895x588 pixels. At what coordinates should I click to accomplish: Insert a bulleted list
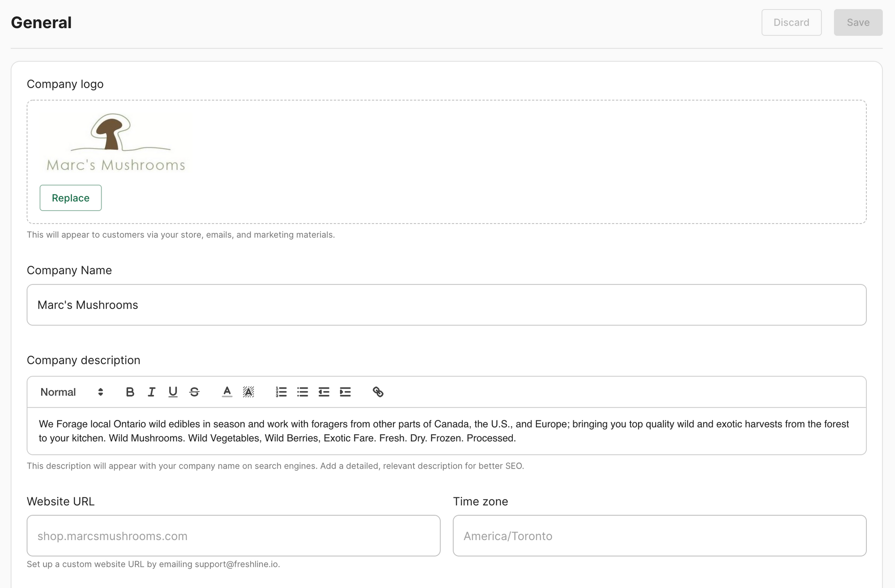click(303, 392)
